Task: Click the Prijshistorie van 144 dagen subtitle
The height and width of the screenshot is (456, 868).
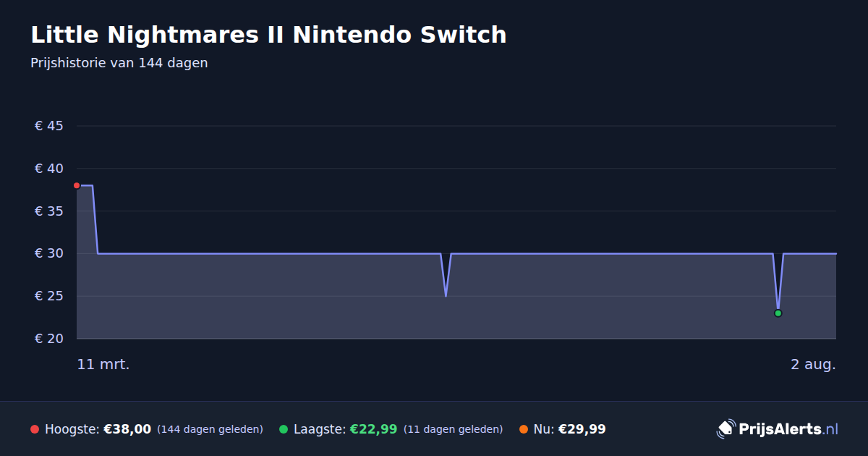Action: (x=119, y=63)
